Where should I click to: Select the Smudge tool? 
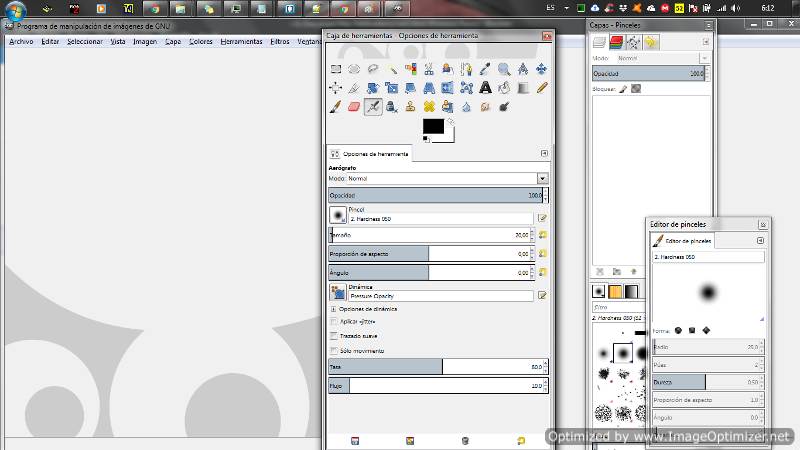[485, 107]
